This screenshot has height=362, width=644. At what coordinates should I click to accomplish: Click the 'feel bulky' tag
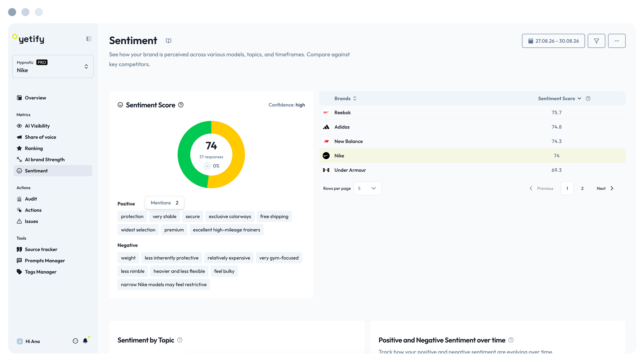pyautogui.click(x=224, y=271)
